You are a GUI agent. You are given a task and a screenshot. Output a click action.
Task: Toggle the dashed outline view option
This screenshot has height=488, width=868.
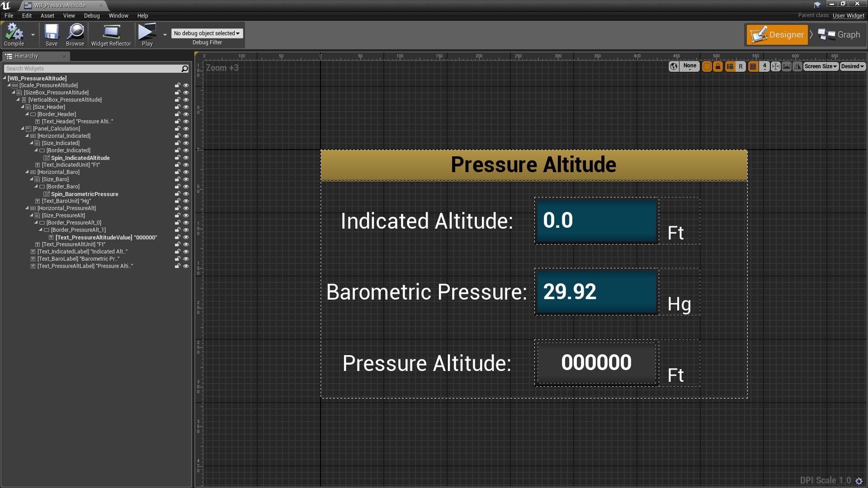(x=707, y=66)
